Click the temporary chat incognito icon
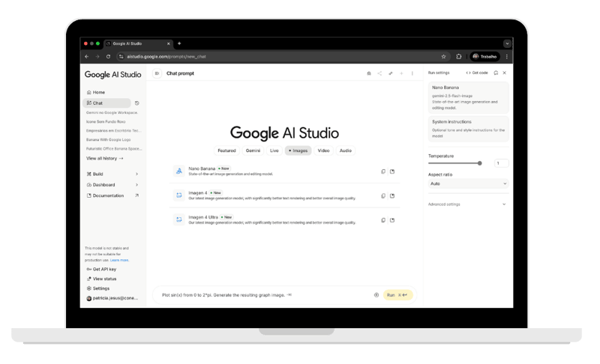The height and width of the screenshot is (364, 600). pyautogui.click(x=369, y=73)
